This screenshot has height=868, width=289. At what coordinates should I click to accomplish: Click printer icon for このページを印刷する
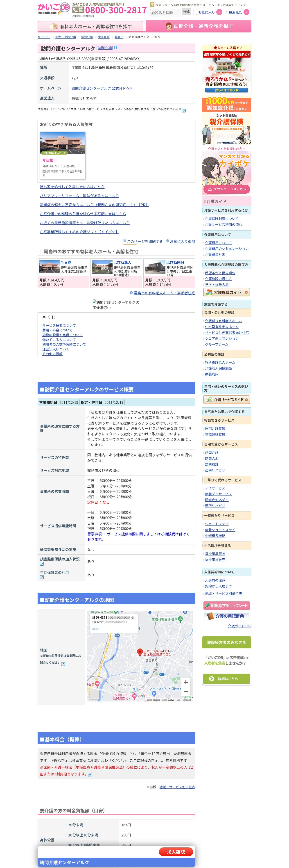124,241
